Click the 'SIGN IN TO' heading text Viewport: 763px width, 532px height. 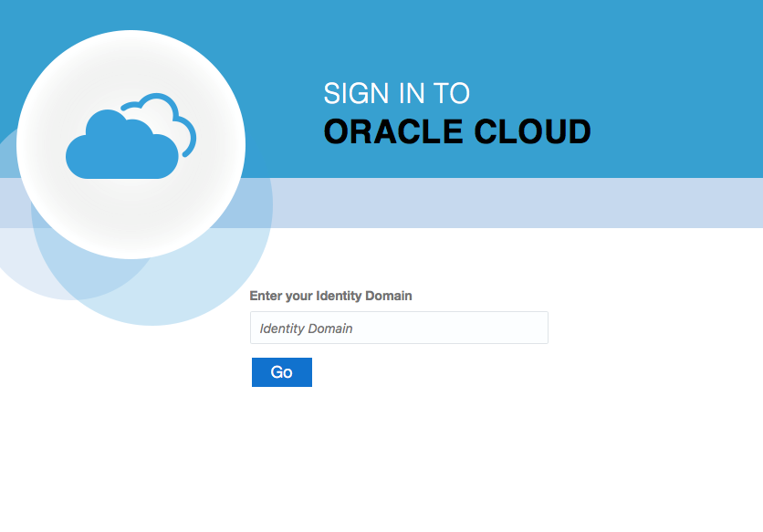[397, 93]
